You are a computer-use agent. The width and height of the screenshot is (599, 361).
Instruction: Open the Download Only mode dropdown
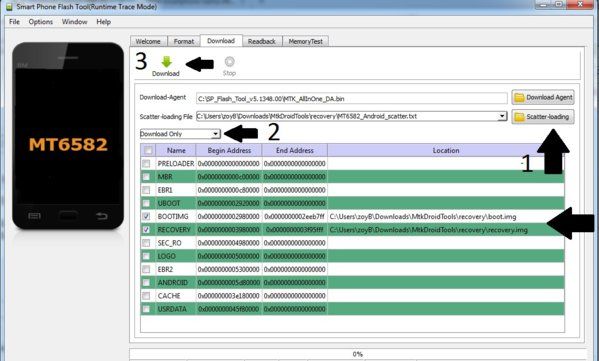click(216, 134)
